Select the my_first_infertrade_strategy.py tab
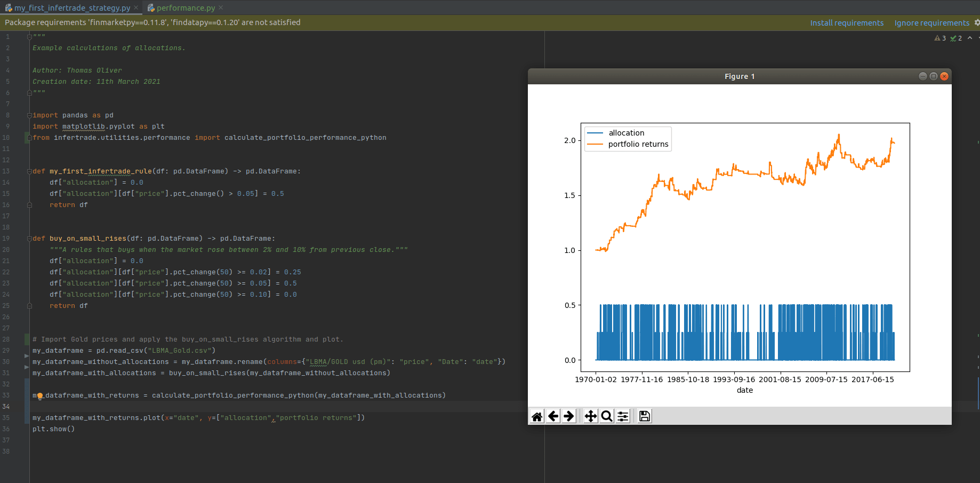980x483 pixels. coord(72,8)
